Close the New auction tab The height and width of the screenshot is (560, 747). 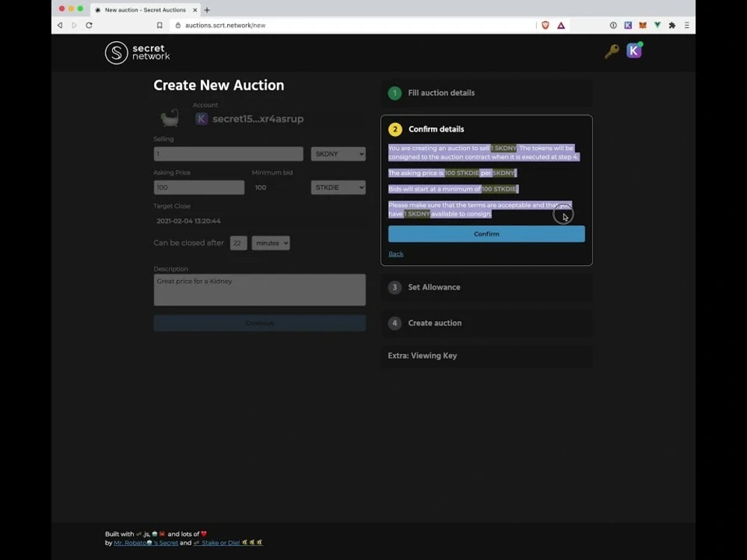point(195,10)
